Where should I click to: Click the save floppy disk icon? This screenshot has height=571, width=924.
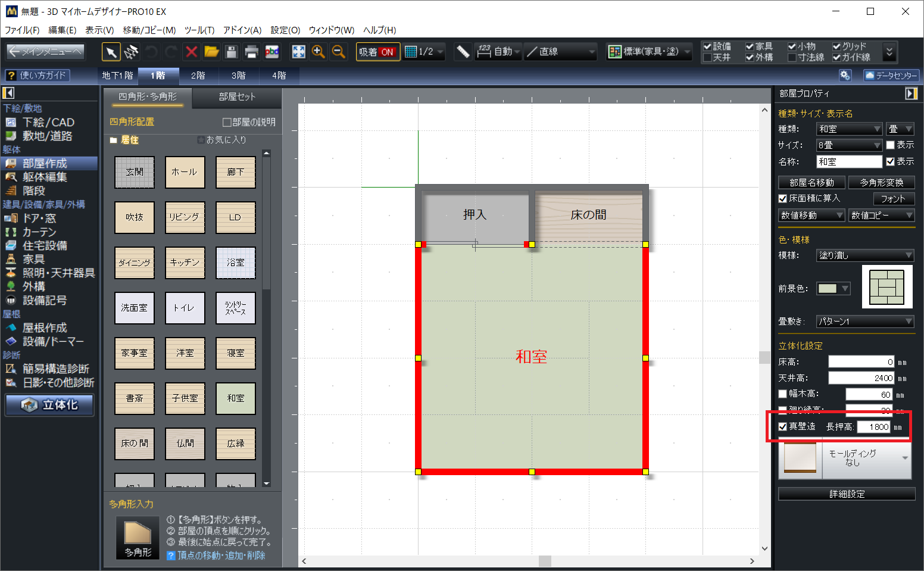coord(232,52)
